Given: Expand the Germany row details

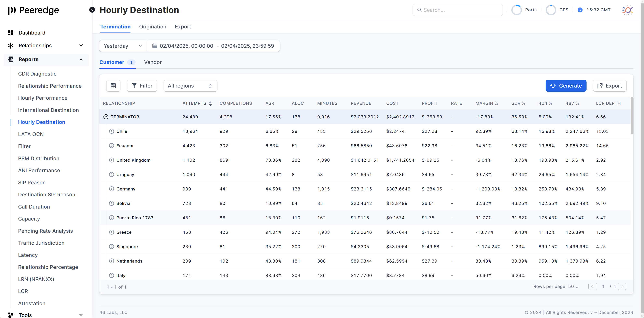Looking at the screenshot, I should click(x=112, y=189).
